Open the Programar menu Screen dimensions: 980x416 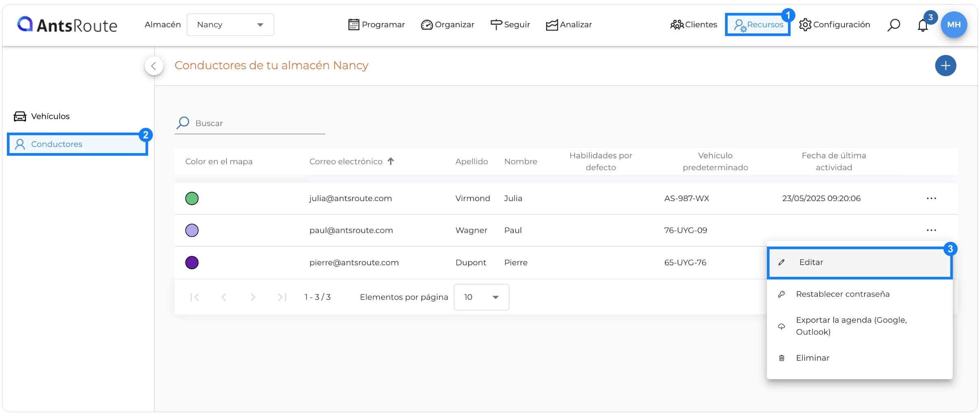coord(377,25)
